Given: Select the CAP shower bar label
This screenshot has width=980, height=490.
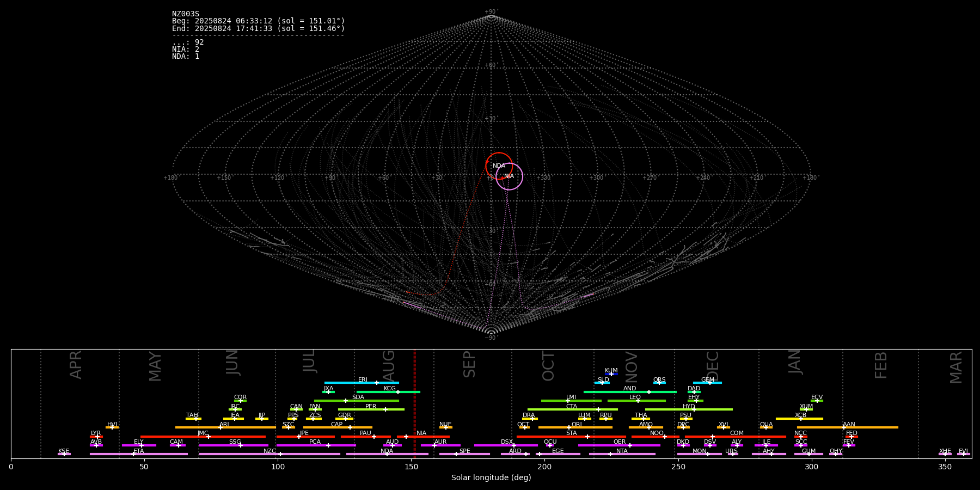Looking at the screenshot, I should click(337, 425).
